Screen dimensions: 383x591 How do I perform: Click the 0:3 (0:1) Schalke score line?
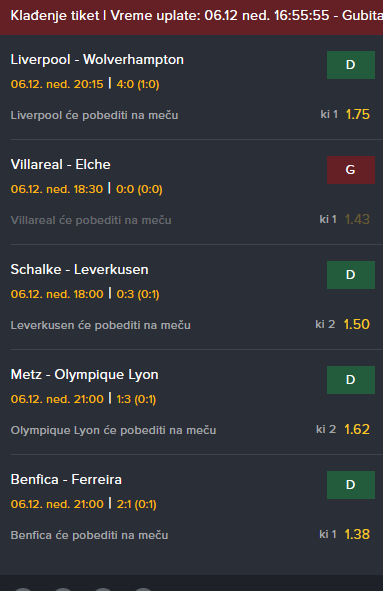click(138, 294)
